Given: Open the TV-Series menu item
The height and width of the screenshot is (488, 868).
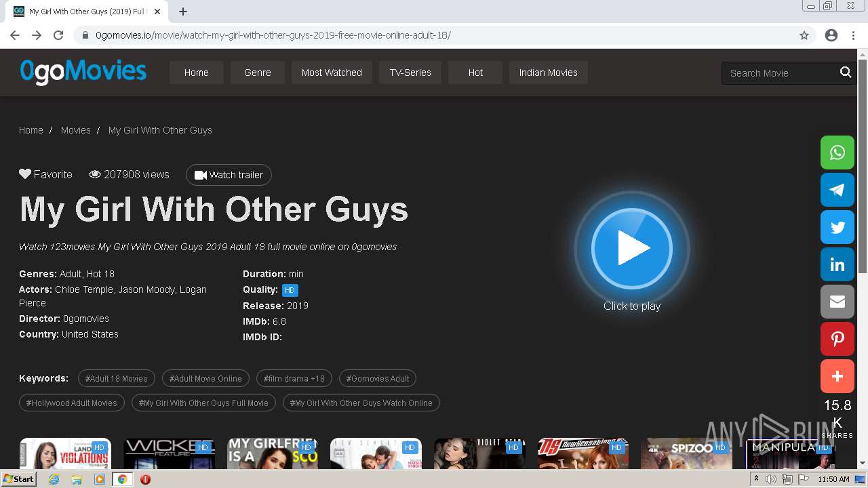Looking at the screenshot, I should tap(410, 73).
